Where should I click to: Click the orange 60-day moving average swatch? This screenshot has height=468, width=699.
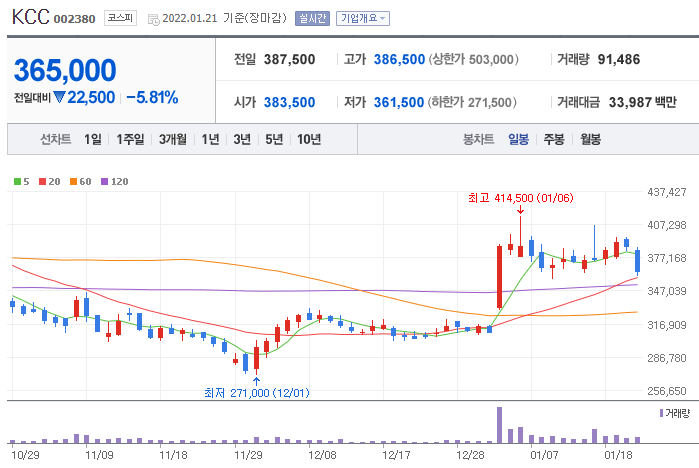click(x=74, y=181)
